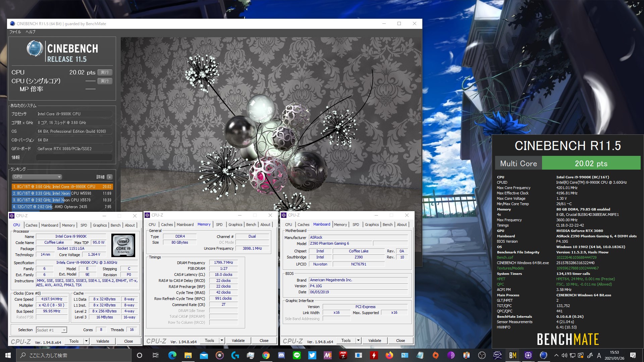This screenshot has height=362, width=644.
Task: Open SPD tab in left CPU-Z window
Action: pos(84,225)
